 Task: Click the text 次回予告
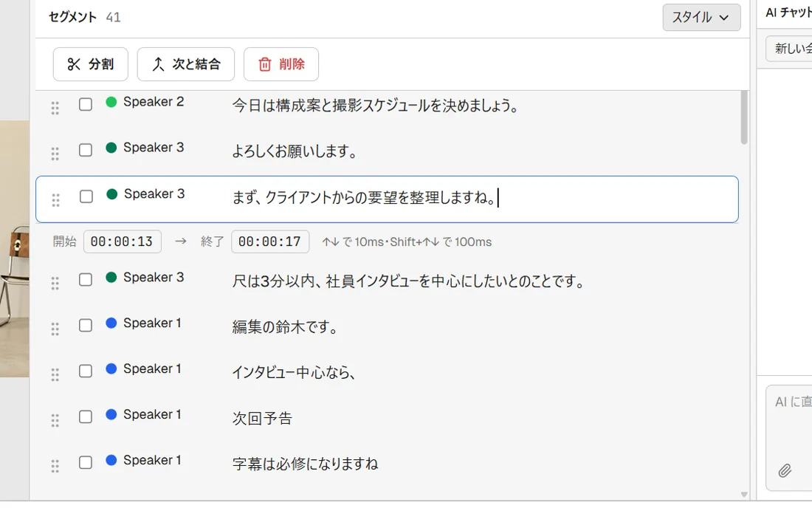pyautogui.click(x=263, y=418)
